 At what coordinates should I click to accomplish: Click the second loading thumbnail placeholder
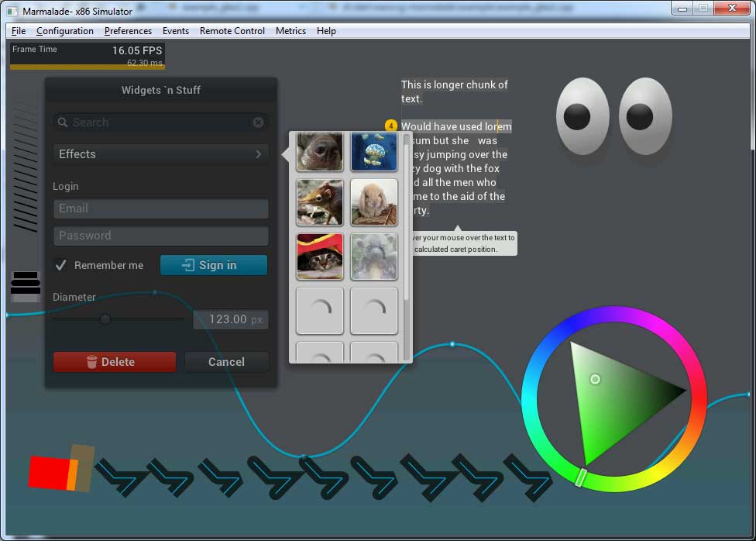[374, 311]
